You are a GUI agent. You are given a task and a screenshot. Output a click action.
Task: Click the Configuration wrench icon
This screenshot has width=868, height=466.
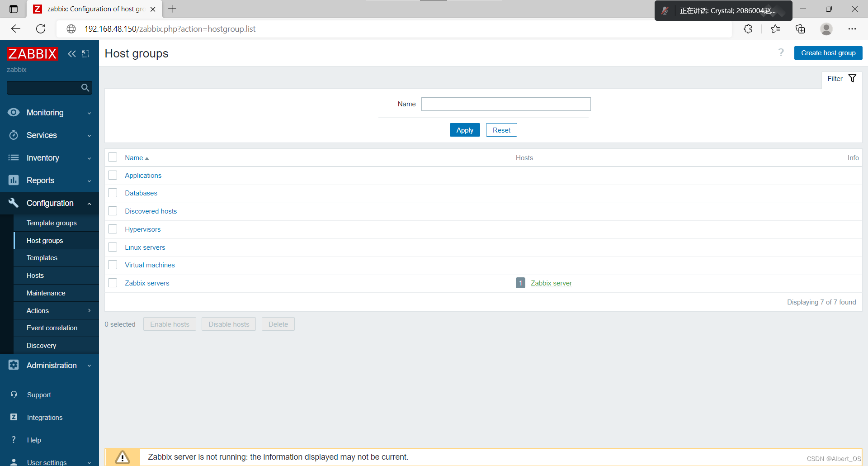14,203
